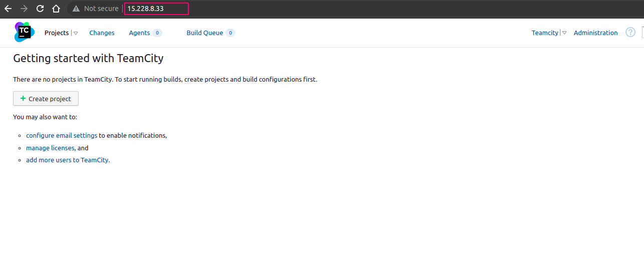The image size is (644, 265).
Task: Click the TeamCity TC logo
Action: (x=24, y=32)
